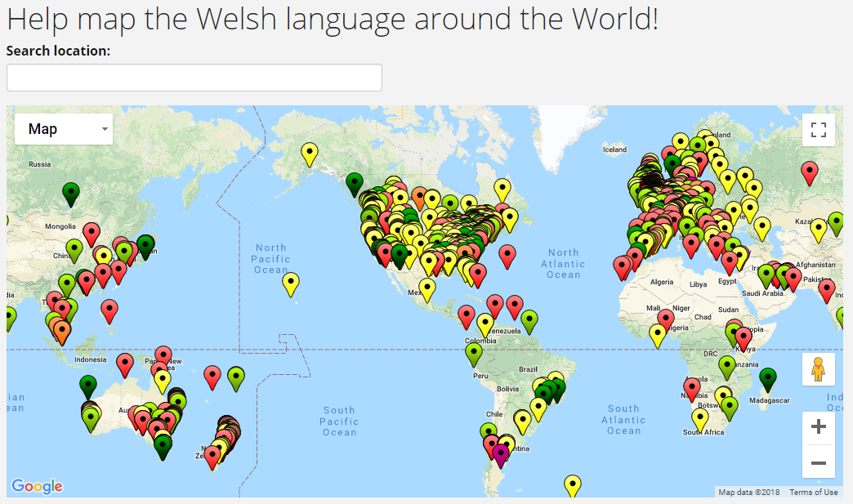Select the light green marker near Peru
The image size is (853, 504).
[474, 352]
